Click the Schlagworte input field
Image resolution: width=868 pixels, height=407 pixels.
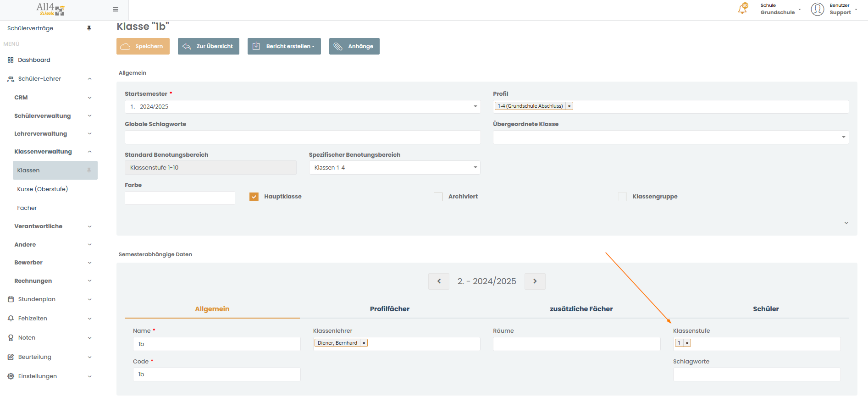click(x=757, y=374)
